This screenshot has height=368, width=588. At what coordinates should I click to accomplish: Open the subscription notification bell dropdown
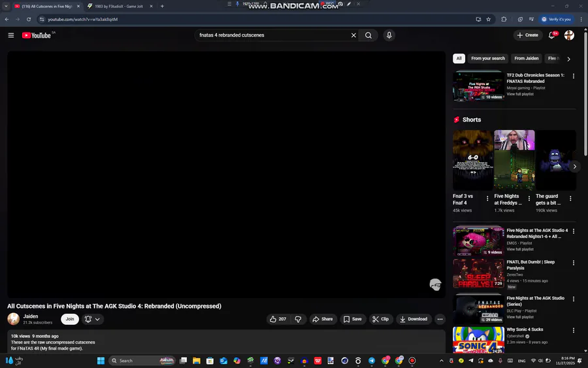click(x=92, y=319)
